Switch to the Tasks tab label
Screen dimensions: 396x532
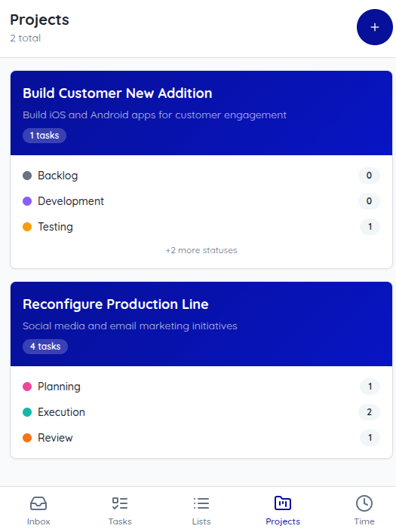click(120, 521)
